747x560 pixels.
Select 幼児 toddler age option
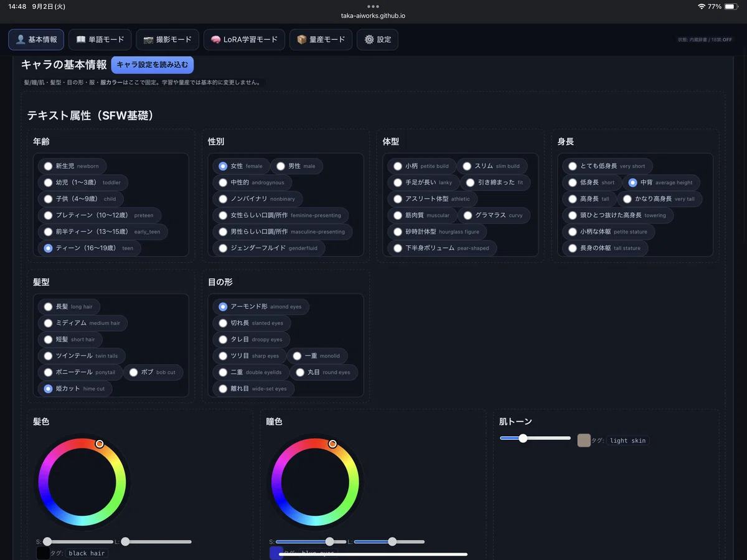coord(83,183)
